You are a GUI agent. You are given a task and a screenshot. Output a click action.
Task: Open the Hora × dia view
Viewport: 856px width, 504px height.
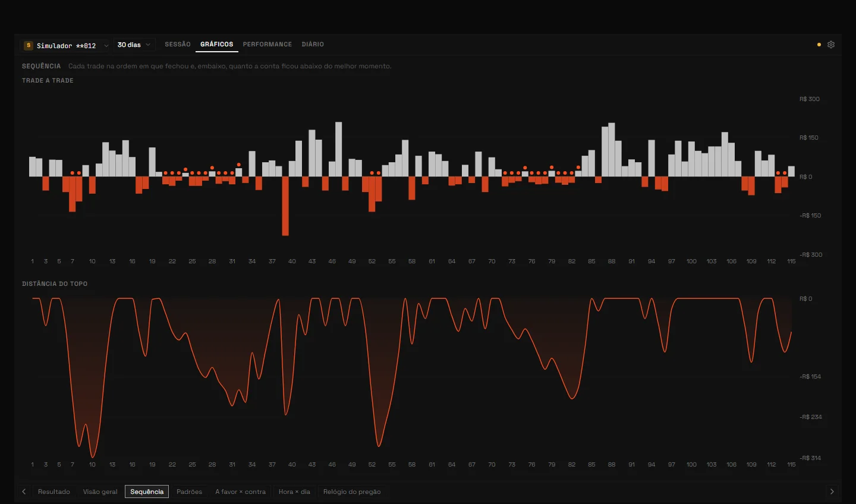[x=295, y=492]
